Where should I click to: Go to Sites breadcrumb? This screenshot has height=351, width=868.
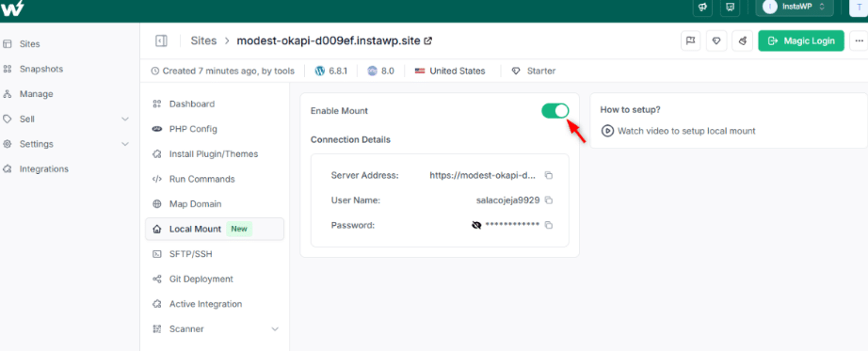point(203,41)
